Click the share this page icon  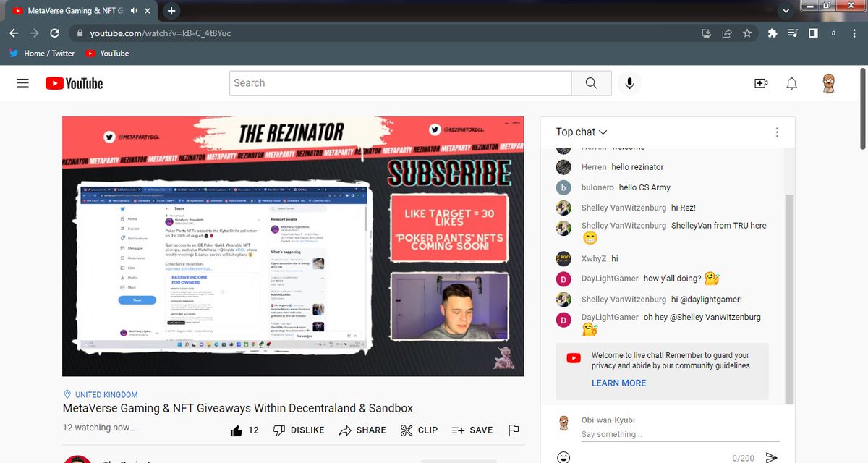(x=727, y=33)
